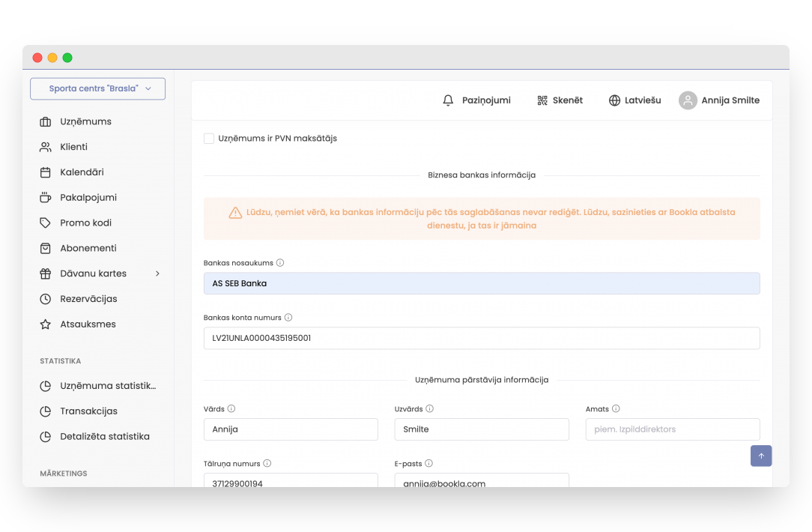
Task: Open the Sporta centrs "Brasla" dropdown
Action: click(97, 88)
